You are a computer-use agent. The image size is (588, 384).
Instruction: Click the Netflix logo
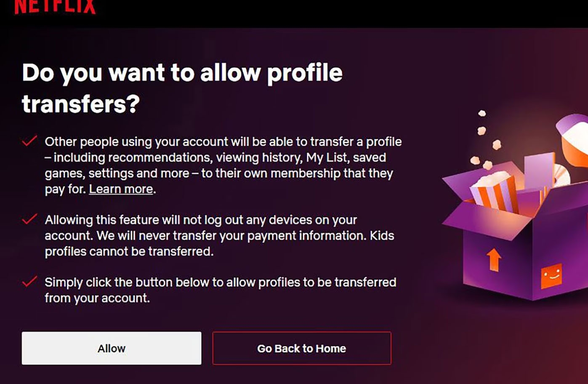coord(55,6)
